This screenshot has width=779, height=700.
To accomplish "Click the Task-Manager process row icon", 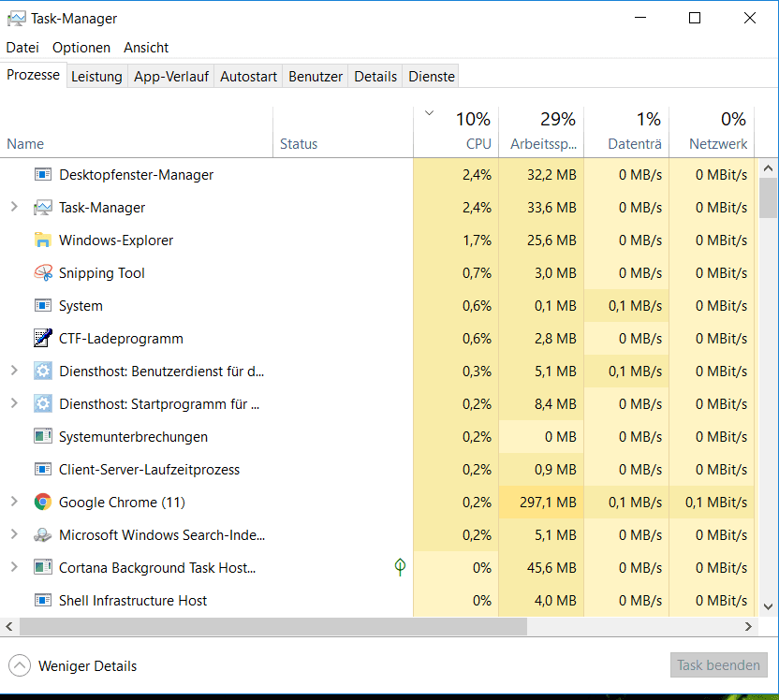I will (43, 207).
